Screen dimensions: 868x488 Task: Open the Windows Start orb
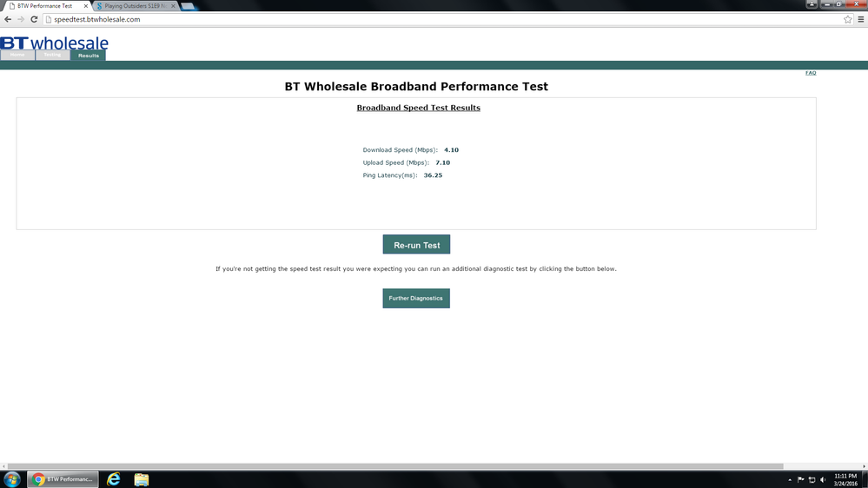click(11, 479)
